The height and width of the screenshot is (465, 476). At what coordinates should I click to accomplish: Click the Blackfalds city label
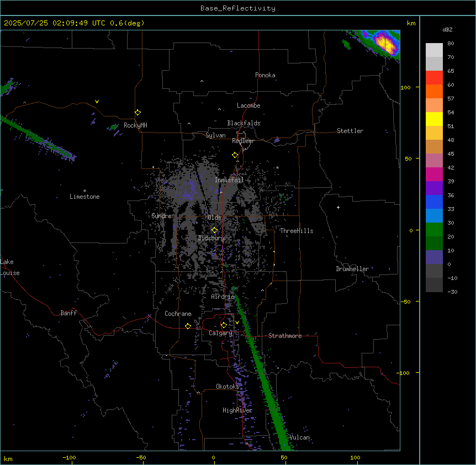244,123
